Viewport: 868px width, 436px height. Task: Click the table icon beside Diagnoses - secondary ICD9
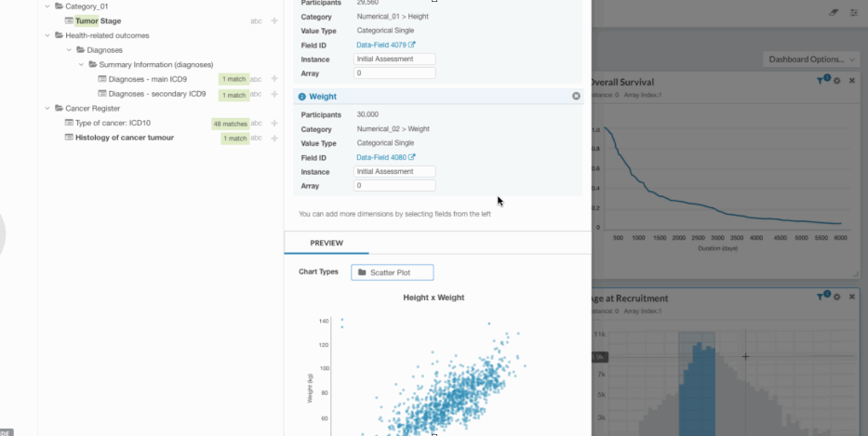pos(101,94)
